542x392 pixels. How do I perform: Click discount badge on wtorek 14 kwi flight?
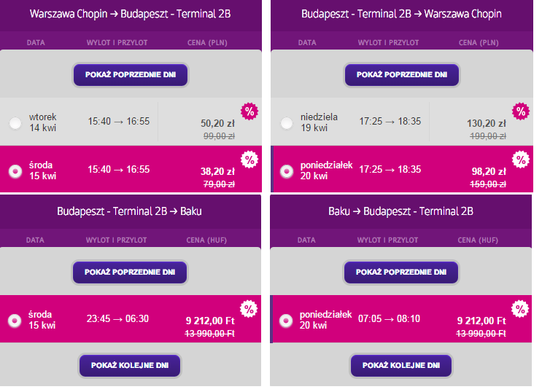(249, 111)
